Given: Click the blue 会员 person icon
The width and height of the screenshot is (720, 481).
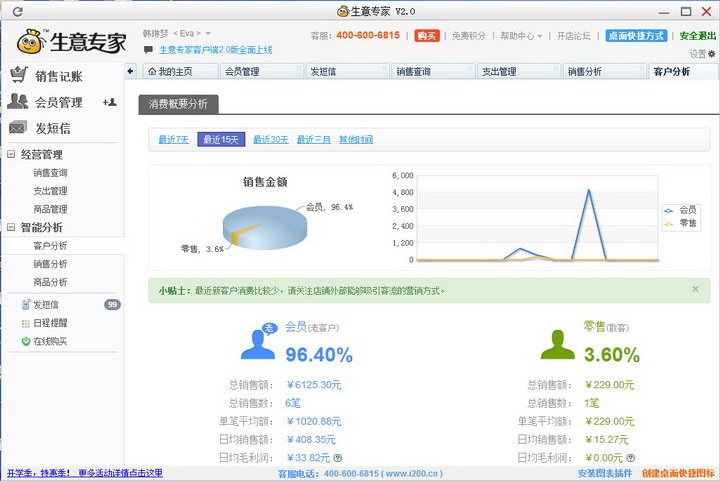Looking at the screenshot, I should 258,343.
